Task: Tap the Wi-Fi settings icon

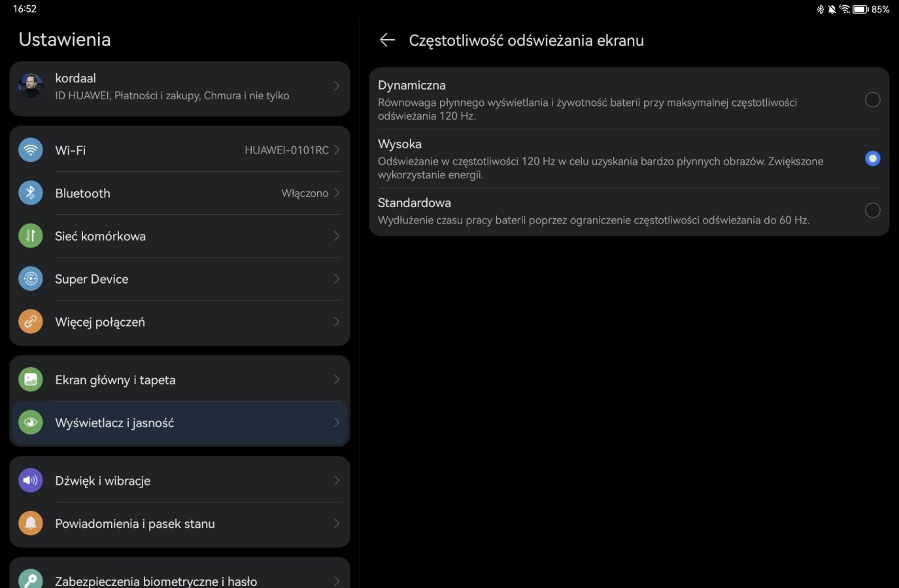Action: [30, 150]
